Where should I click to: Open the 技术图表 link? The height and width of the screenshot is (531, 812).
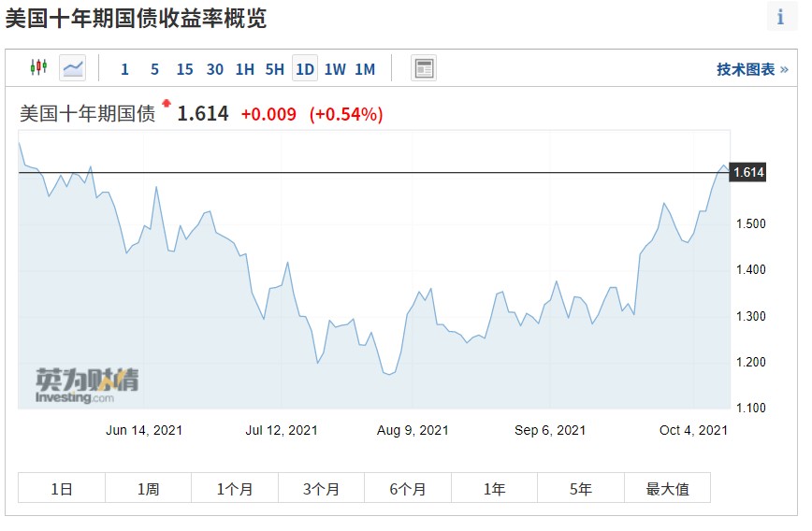tap(752, 69)
